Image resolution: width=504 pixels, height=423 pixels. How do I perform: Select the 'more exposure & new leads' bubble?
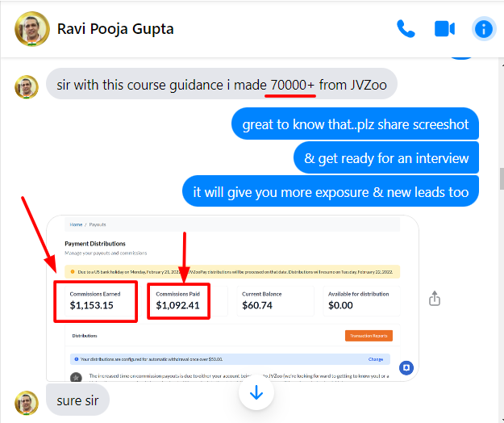tap(331, 191)
